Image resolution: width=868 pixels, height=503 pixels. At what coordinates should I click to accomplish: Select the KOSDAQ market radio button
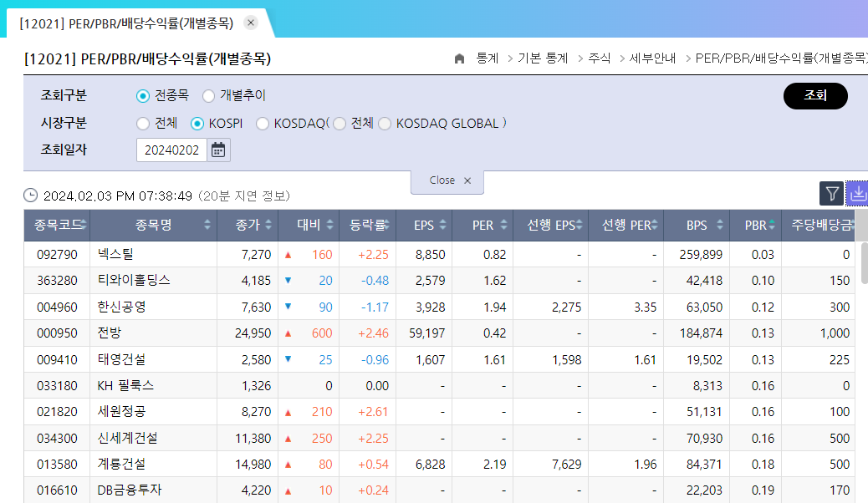pyautogui.click(x=263, y=124)
